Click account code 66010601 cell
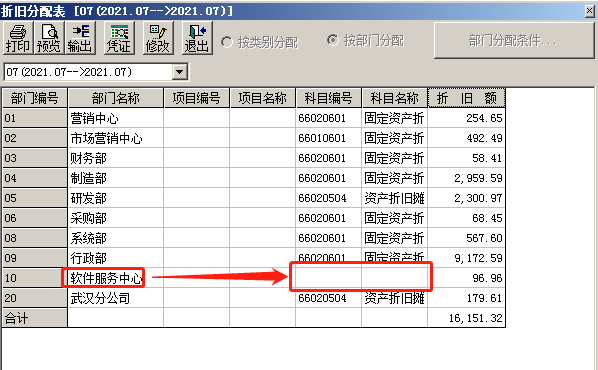The image size is (598, 370). pos(328,138)
